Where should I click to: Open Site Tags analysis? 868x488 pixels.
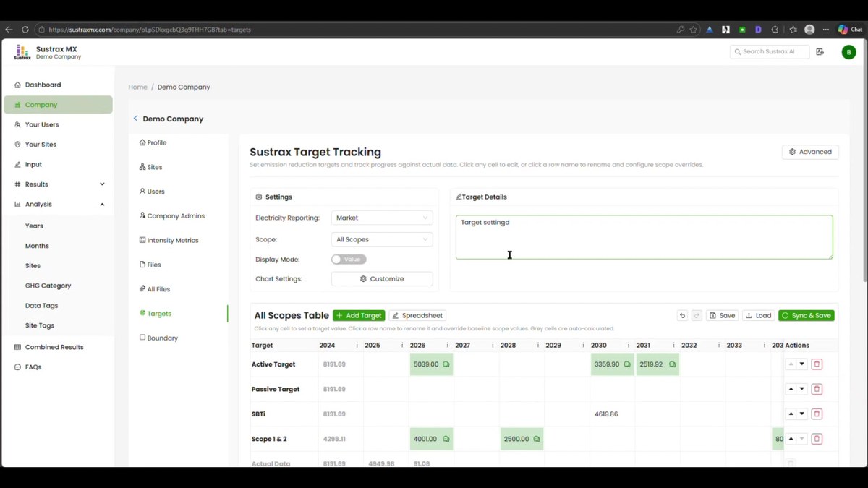click(x=40, y=325)
